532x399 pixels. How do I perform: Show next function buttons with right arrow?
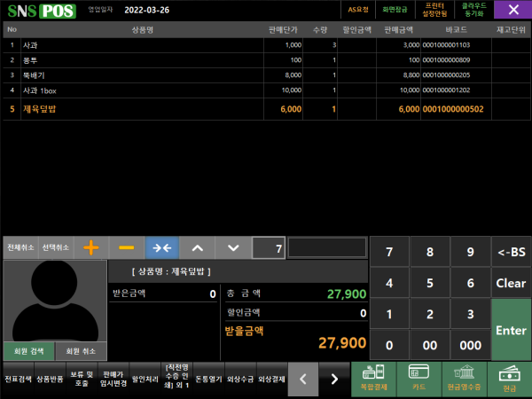tap(334, 379)
